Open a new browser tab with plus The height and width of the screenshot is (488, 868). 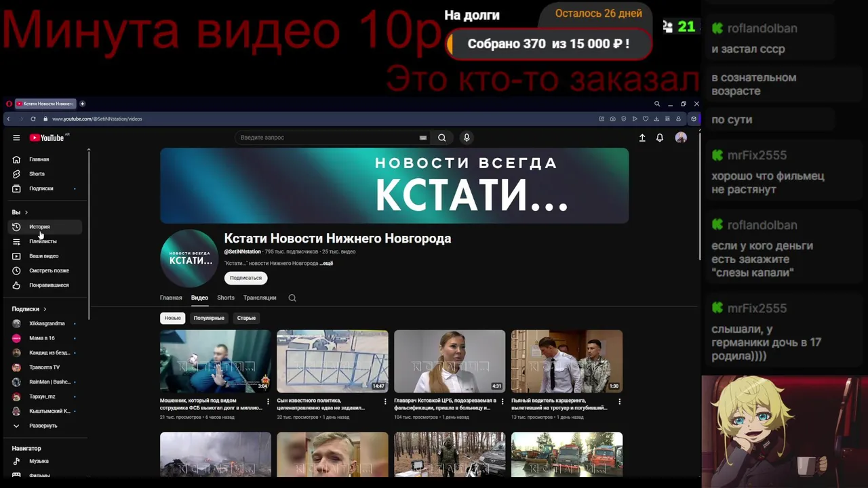tap(82, 104)
